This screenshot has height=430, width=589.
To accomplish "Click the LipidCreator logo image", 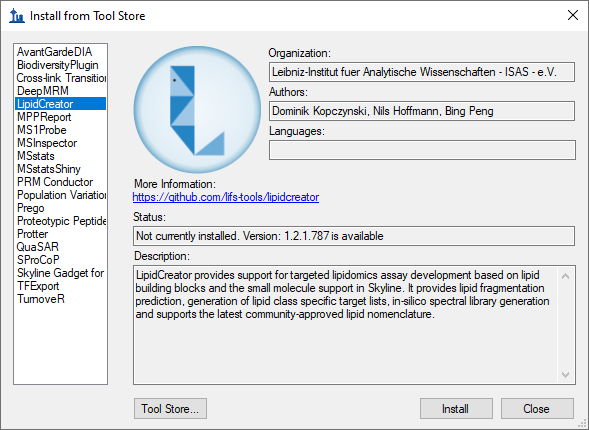I will [197, 110].
